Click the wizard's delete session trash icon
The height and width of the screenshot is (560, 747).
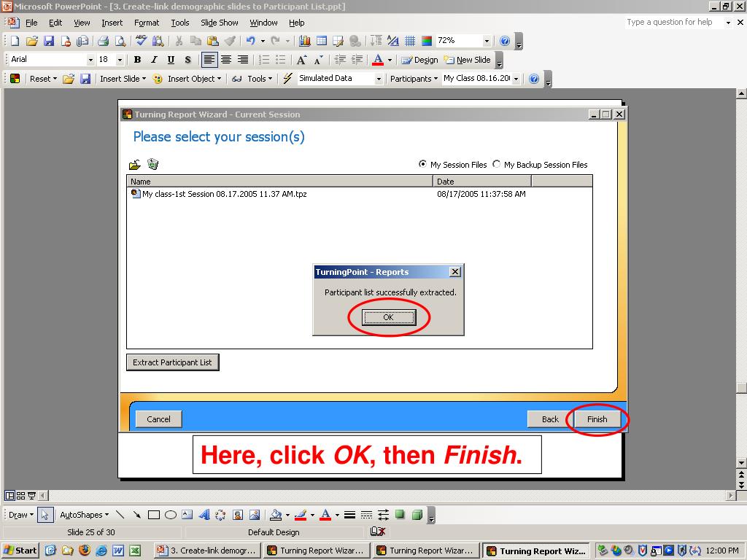pos(153,164)
